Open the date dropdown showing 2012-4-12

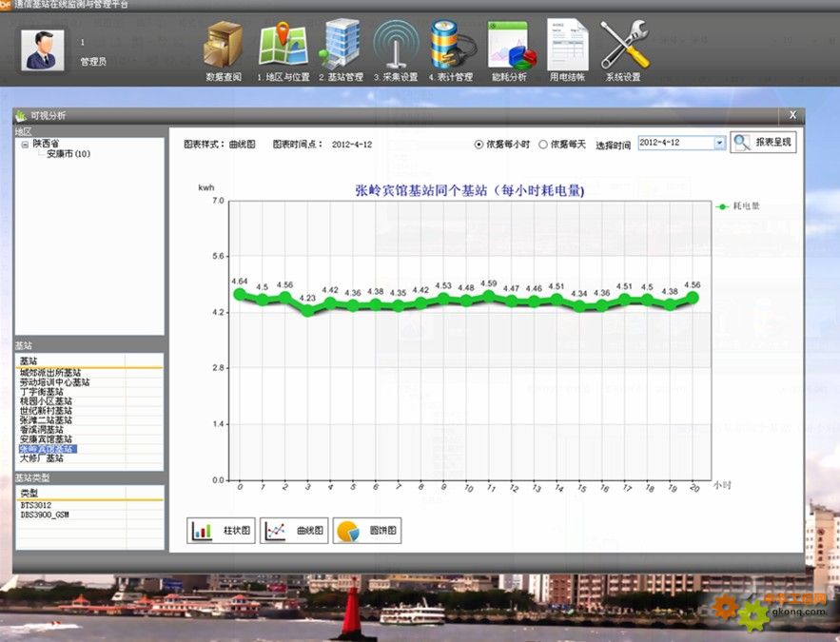pos(719,143)
